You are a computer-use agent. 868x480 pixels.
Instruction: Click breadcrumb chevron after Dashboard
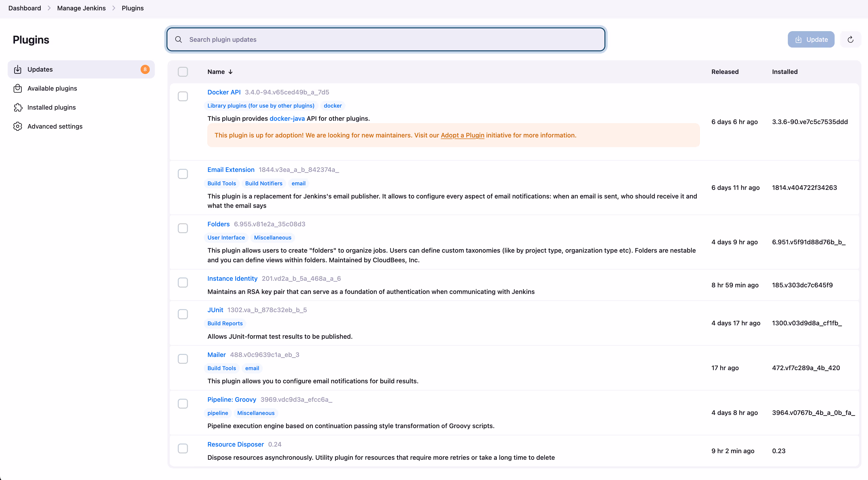[x=49, y=8]
